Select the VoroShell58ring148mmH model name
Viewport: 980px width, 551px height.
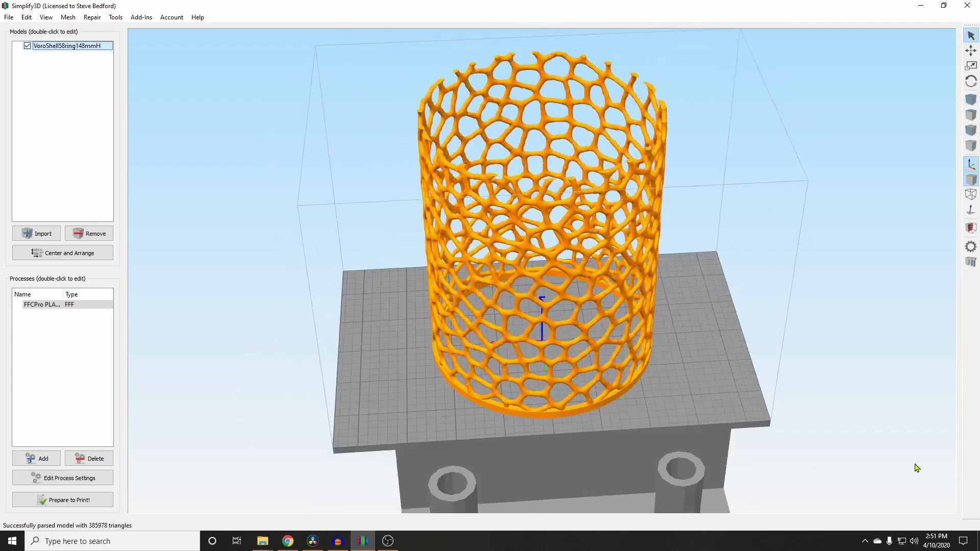[67, 46]
